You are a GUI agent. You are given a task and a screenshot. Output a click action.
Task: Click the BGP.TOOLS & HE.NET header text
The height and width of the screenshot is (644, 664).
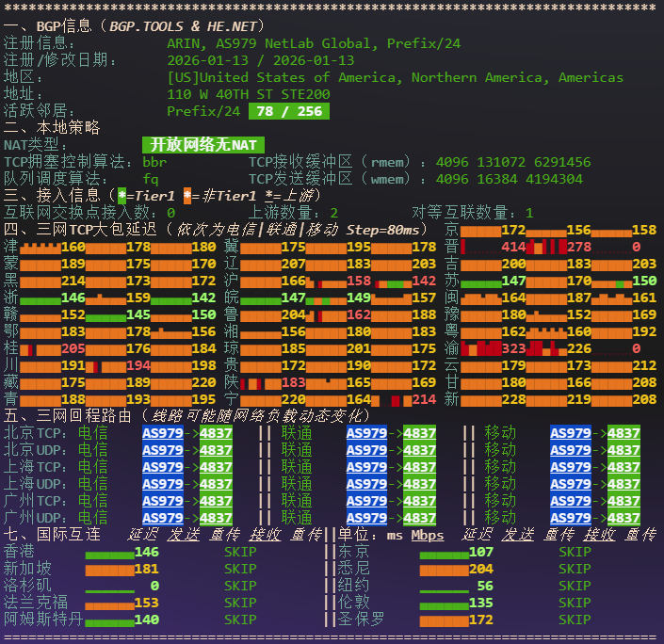click(183, 26)
